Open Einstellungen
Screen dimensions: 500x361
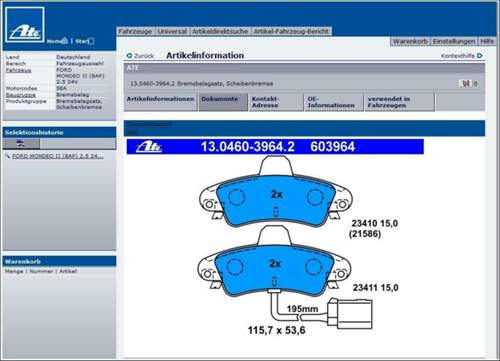pyautogui.click(x=454, y=41)
